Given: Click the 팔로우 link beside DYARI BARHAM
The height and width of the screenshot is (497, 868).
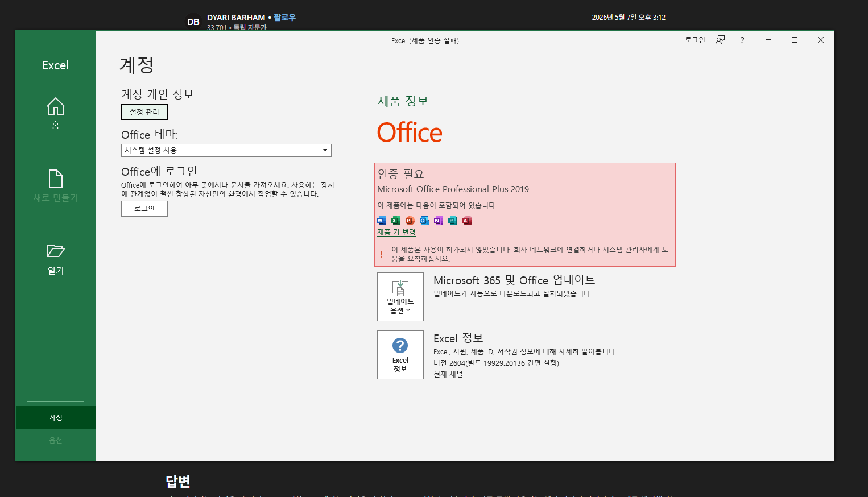Looking at the screenshot, I should click(x=284, y=18).
